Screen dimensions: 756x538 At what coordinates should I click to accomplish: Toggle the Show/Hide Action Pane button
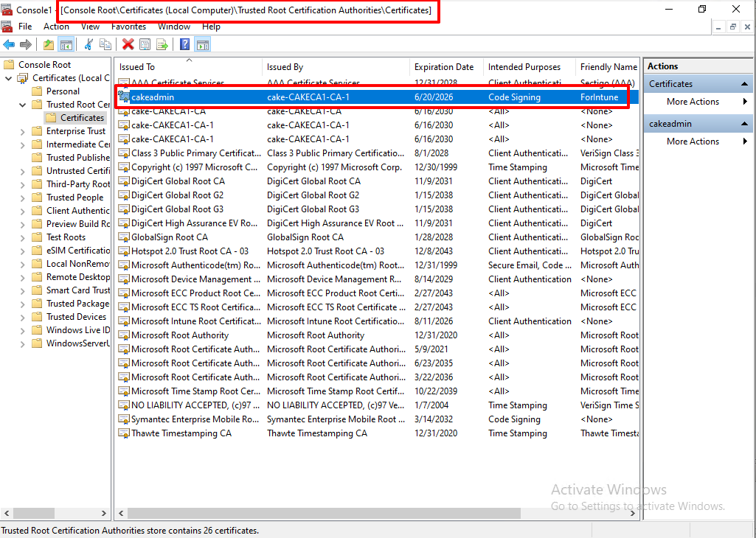(203, 45)
